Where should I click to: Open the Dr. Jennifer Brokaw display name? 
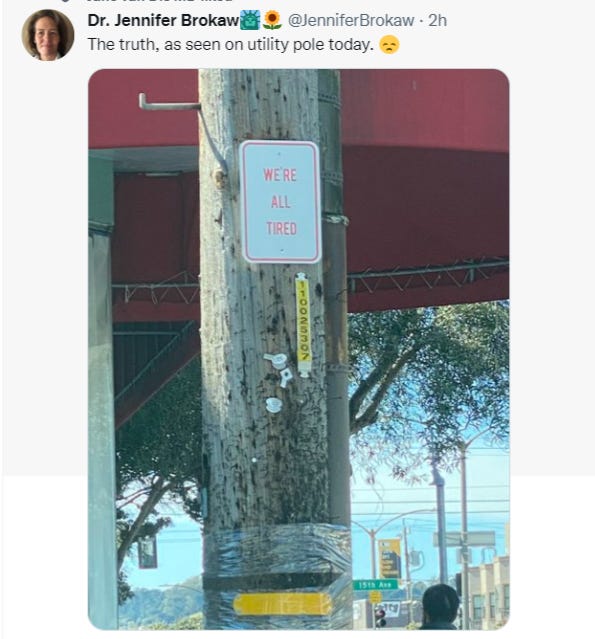pos(163,20)
